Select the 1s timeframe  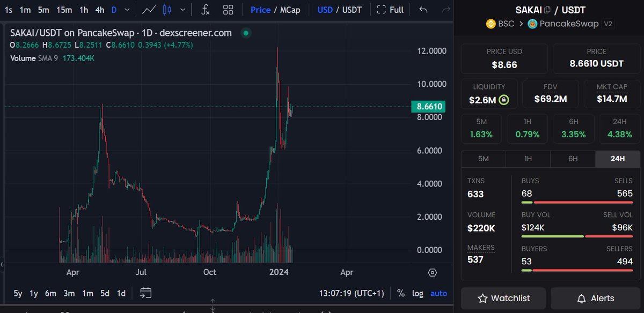(x=9, y=10)
